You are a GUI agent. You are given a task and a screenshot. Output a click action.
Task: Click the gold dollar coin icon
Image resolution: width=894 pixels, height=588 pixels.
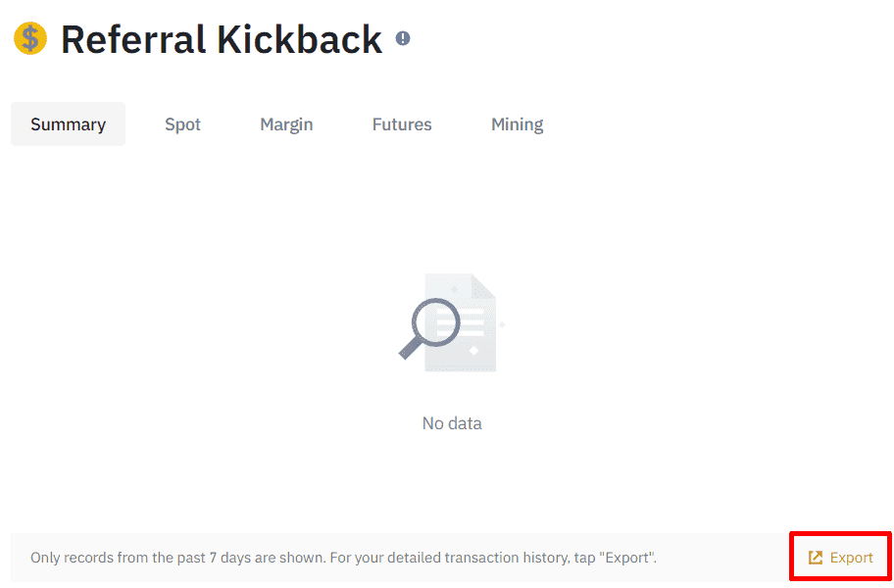pyautogui.click(x=30, y=39)
